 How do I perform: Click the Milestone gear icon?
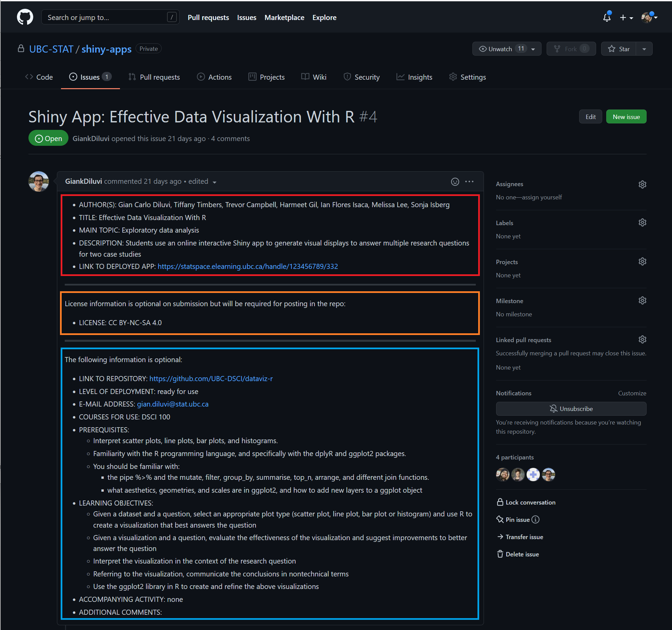[x=642, y=300]
